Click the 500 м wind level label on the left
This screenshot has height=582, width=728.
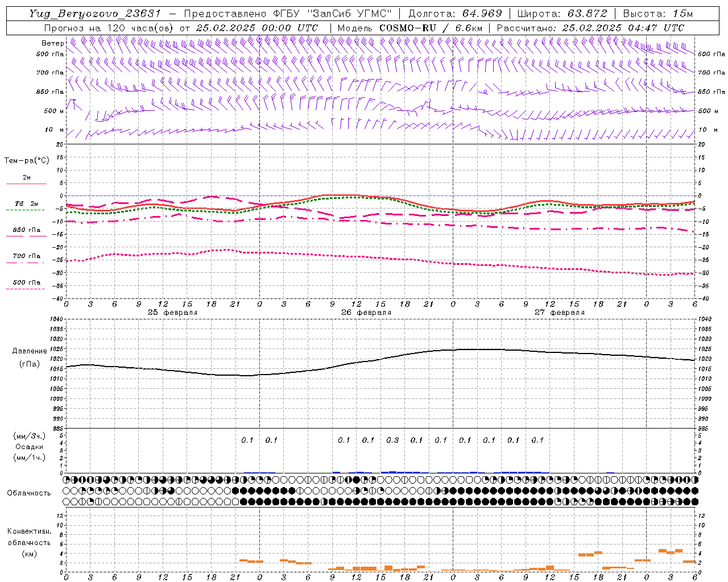click(54, 111)
